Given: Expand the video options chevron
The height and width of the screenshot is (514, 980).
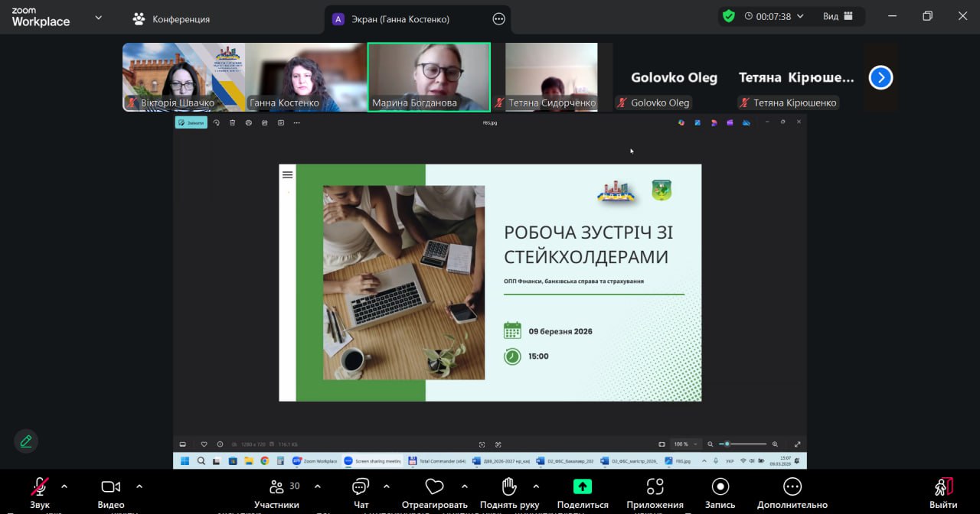Looking at the screenshot, I should (139, 486).
